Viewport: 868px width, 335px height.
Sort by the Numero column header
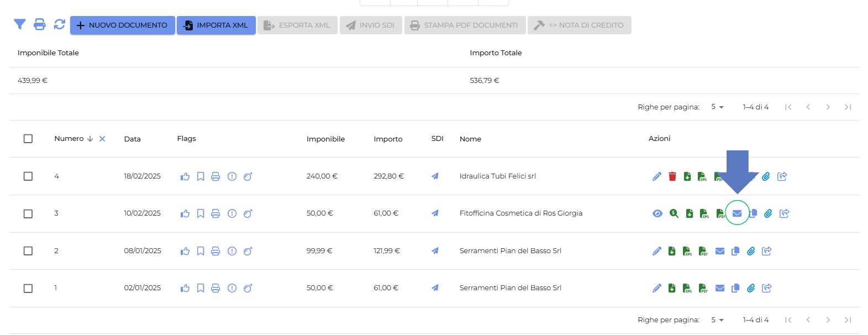point(69,139)
